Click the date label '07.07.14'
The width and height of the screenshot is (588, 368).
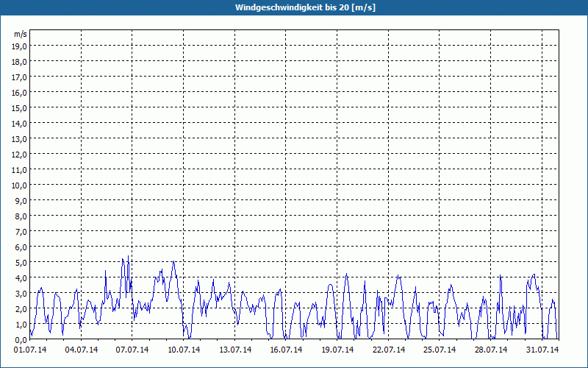[x=132, y=350]
